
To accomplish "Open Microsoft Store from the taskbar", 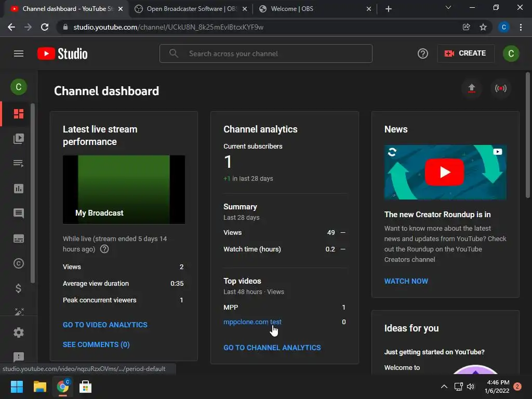I will (x=86, y=387).
